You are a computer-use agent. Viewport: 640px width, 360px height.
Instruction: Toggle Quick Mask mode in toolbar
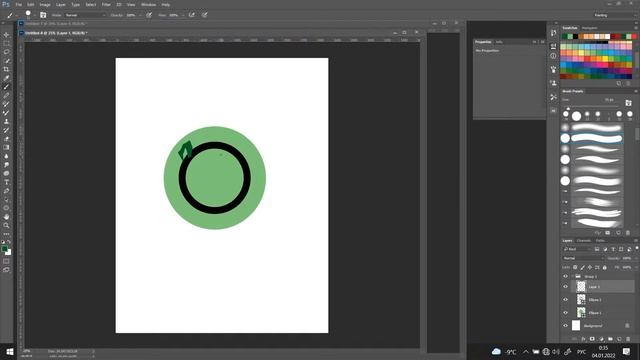pyautogui.click(x=6, y=261)
